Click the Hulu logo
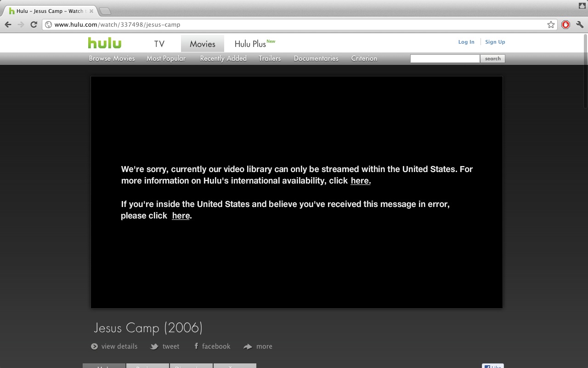 105,43
